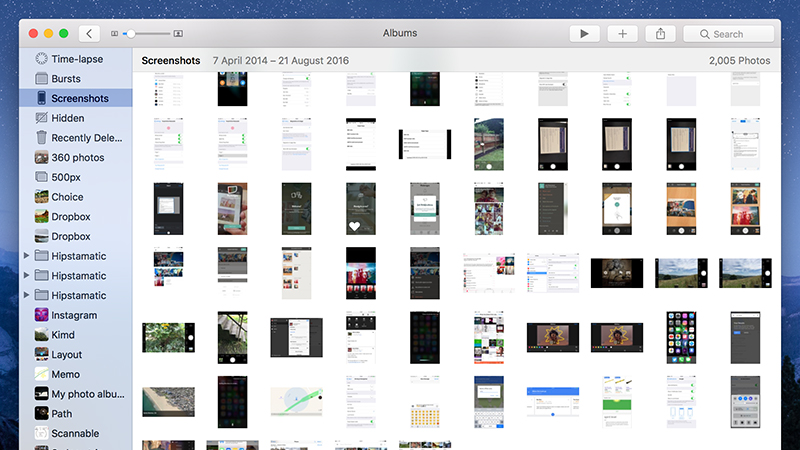Click the Albums window title
This screenshot has width=800, height=450.
coord(400,33)
